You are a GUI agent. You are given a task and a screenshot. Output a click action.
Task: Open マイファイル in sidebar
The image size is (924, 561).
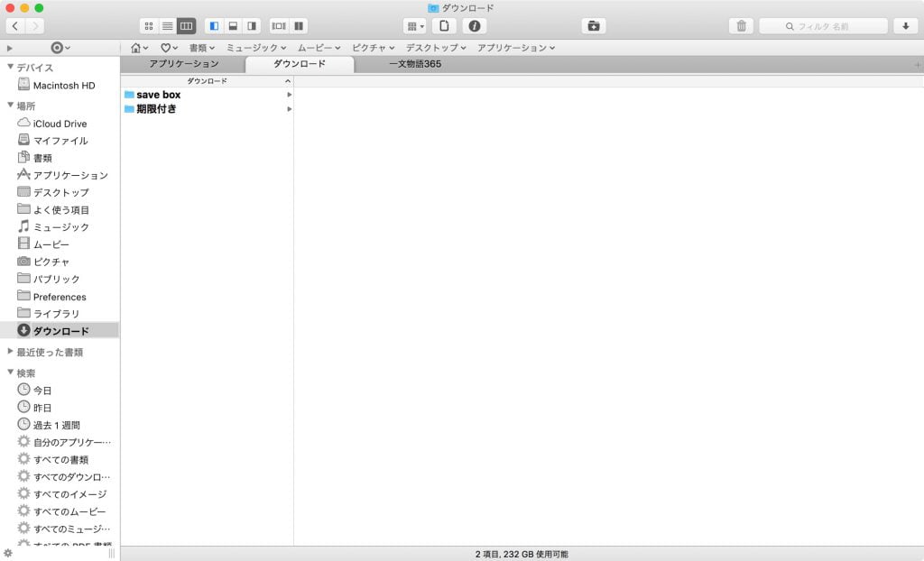[x=60, y=141]
